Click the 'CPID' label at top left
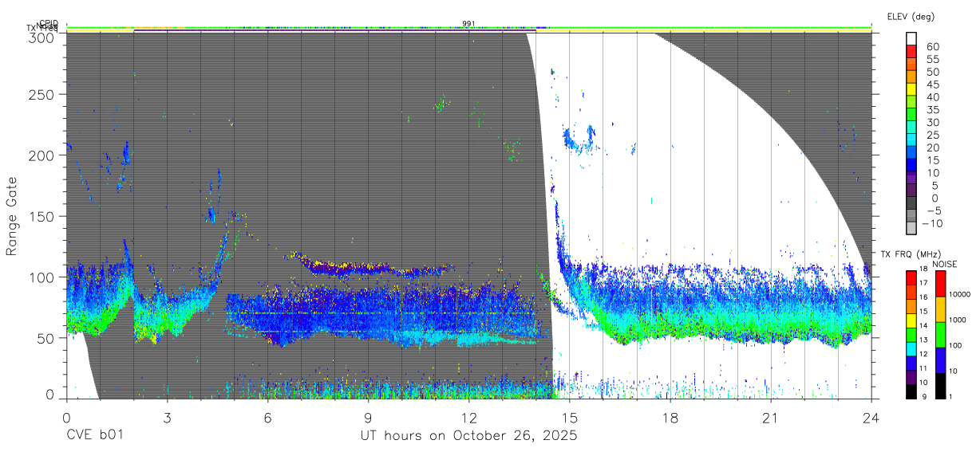This screenshot has height=452, width=980. click(49, 24)
